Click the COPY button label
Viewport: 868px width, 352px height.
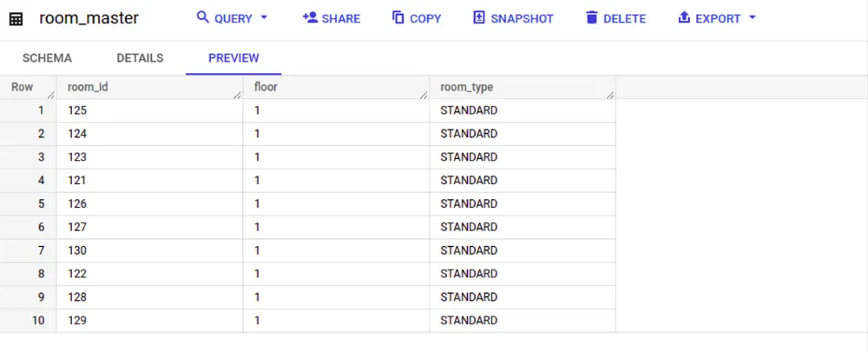(x=425, y=19)
